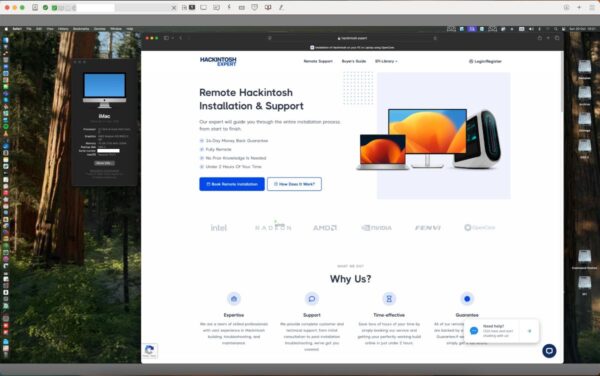
Task: Click the How Does It Work button
Action: (294, 184)
